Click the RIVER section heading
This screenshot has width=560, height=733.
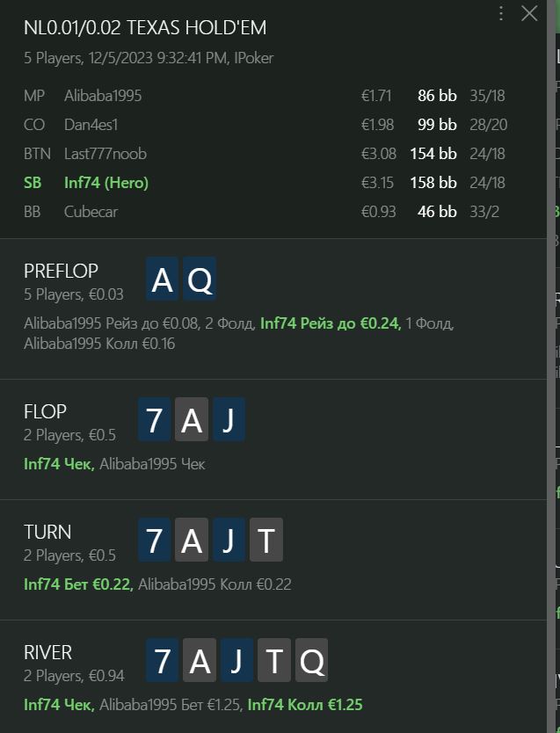pos(48,653)
